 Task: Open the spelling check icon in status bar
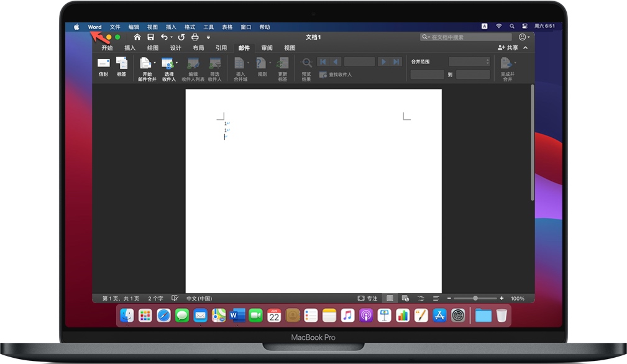tap(175, 298)
